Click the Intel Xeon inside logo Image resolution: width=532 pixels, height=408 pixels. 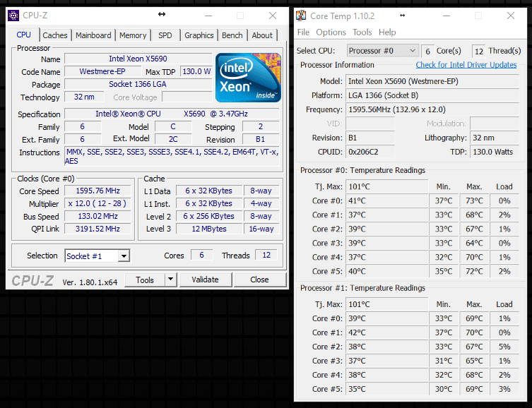coord(249,78)
